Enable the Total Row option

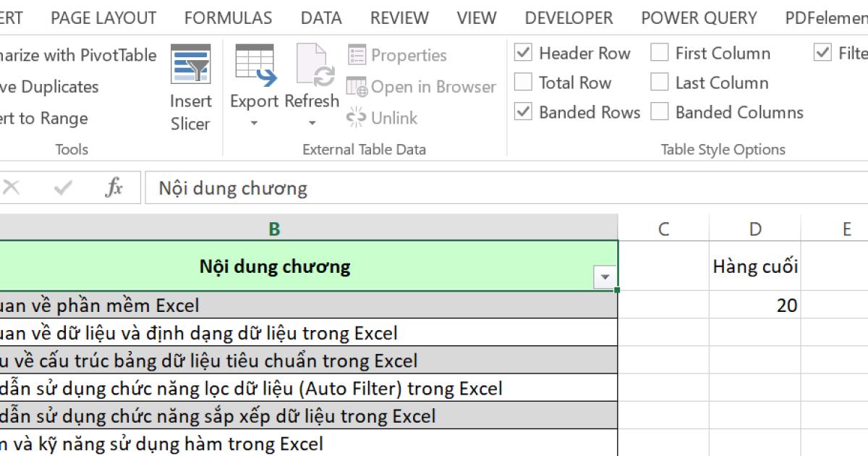tap(522, 83)
